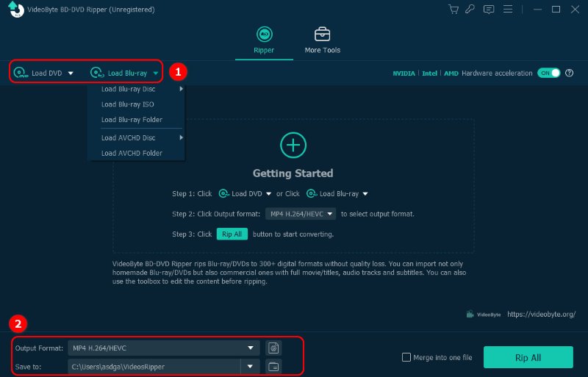Click the hardware acceleration help question mark
Screen dimensions: 588x377
pyautogui.click(x=569, y=73)
